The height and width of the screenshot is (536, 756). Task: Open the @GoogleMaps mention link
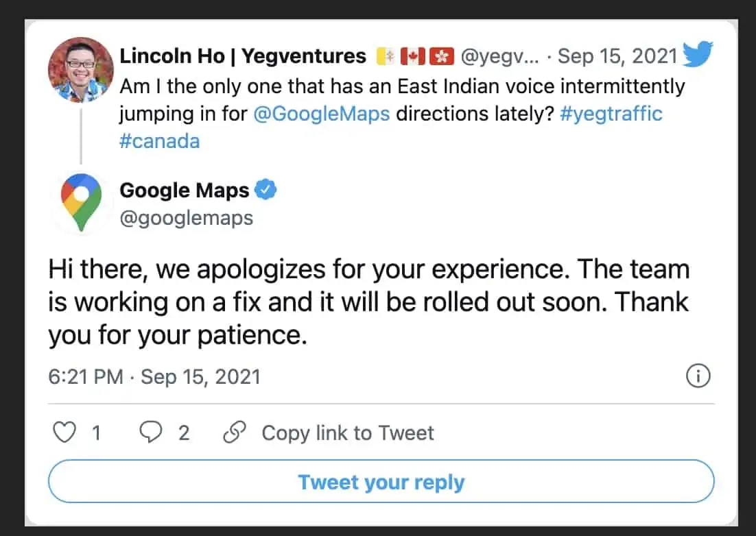321,113
